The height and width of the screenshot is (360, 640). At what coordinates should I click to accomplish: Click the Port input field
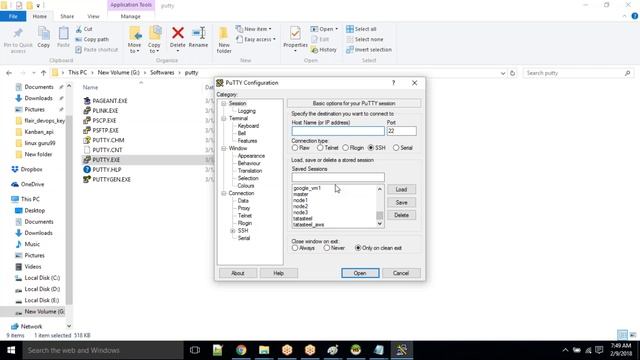(x=402, y=131)
